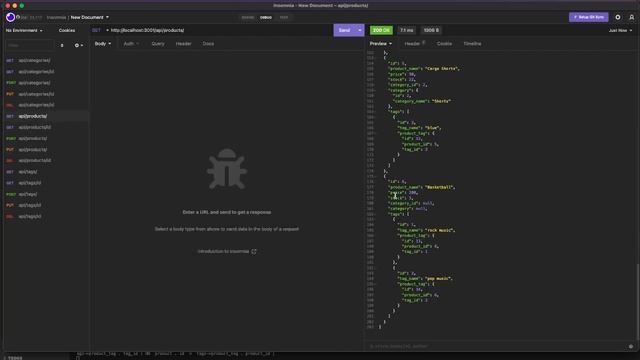Open the account user icon

click(631, 17)
